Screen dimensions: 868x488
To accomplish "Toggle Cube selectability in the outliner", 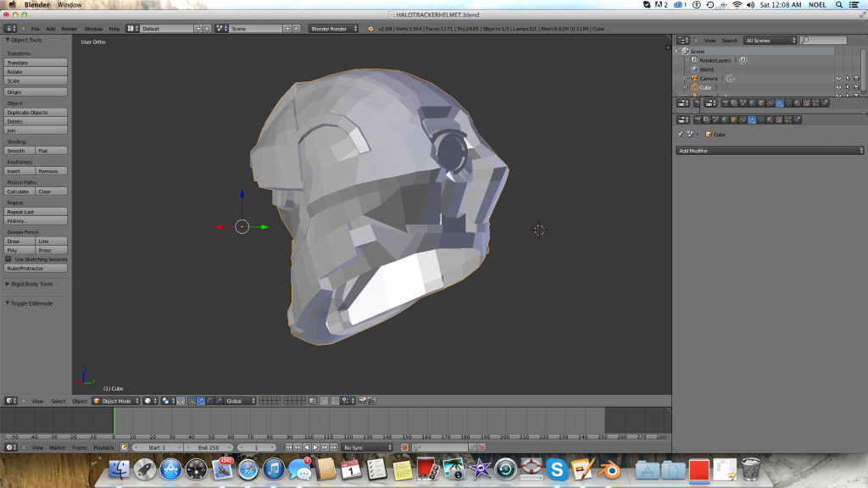I will click(x=848, y=87).
